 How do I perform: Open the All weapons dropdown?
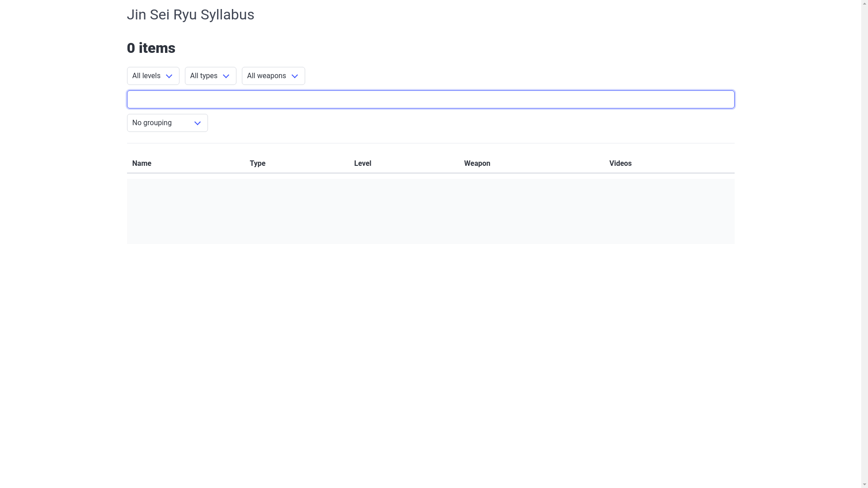click(273, 76)
